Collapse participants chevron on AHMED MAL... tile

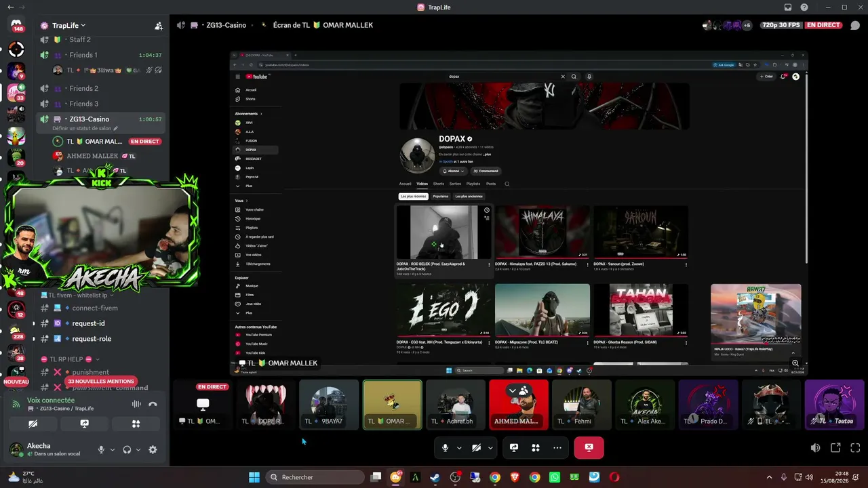point(512,391)
